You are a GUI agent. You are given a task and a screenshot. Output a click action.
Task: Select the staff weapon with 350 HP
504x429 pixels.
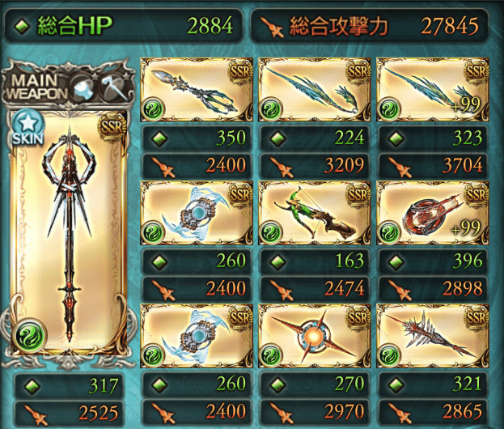[197, 89]
